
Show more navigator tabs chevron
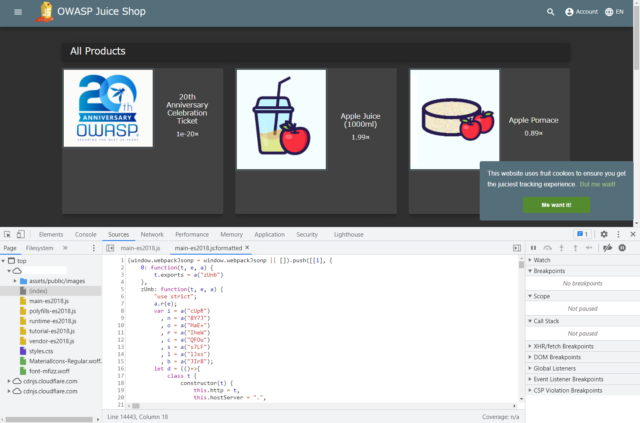65,248
